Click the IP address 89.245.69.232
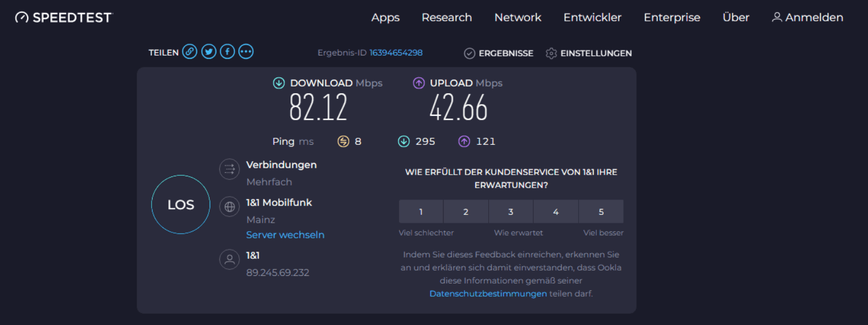868x325 pixels. point(278,272)
